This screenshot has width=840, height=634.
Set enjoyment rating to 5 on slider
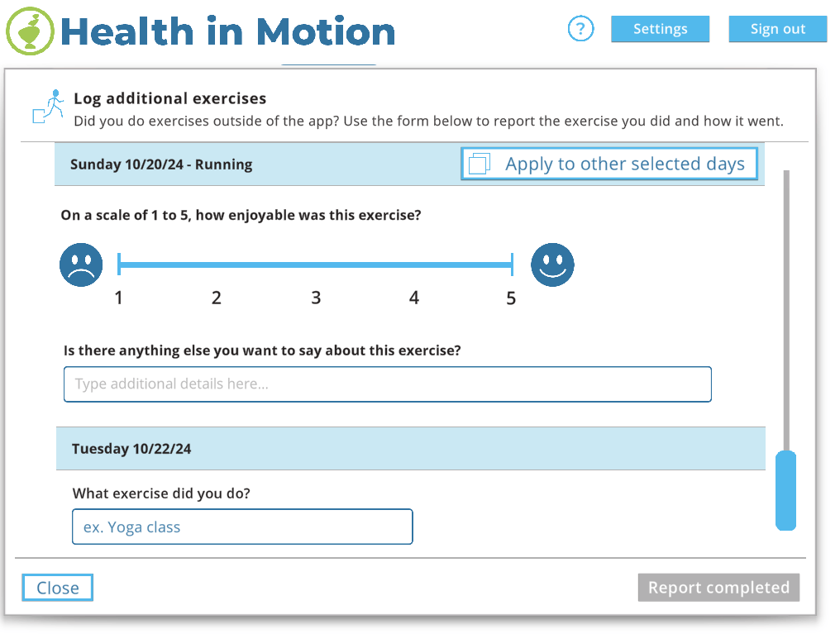pyautogui.click(x=512, y=265)
